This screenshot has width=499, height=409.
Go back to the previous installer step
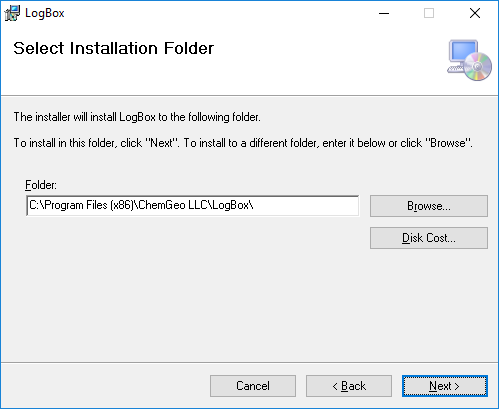click(x=349, y=386)
